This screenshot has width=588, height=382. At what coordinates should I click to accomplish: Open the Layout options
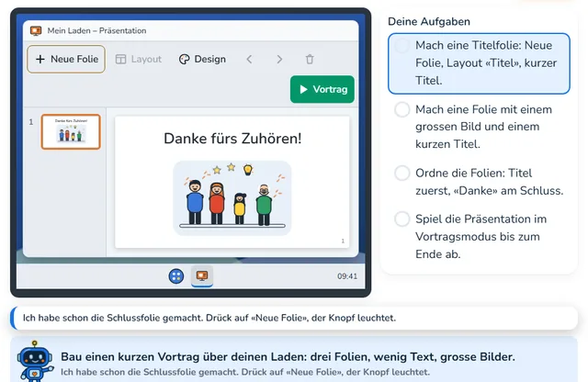139,60
